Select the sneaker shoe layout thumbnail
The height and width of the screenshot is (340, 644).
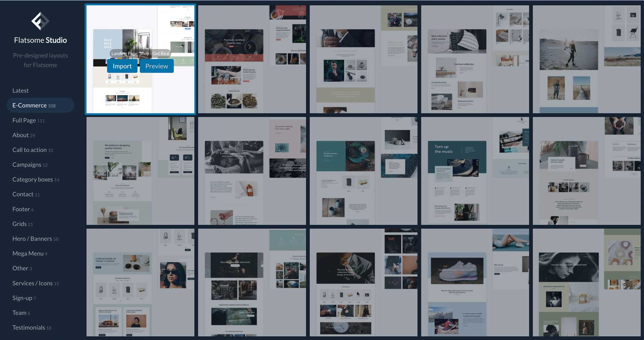pyautogui.click(x=475, y=282)
